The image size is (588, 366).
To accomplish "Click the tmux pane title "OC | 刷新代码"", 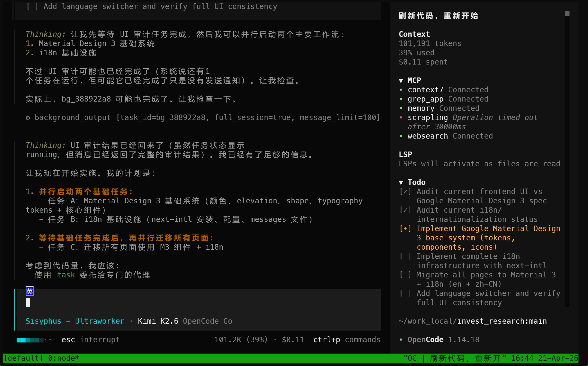I will 454,358.
